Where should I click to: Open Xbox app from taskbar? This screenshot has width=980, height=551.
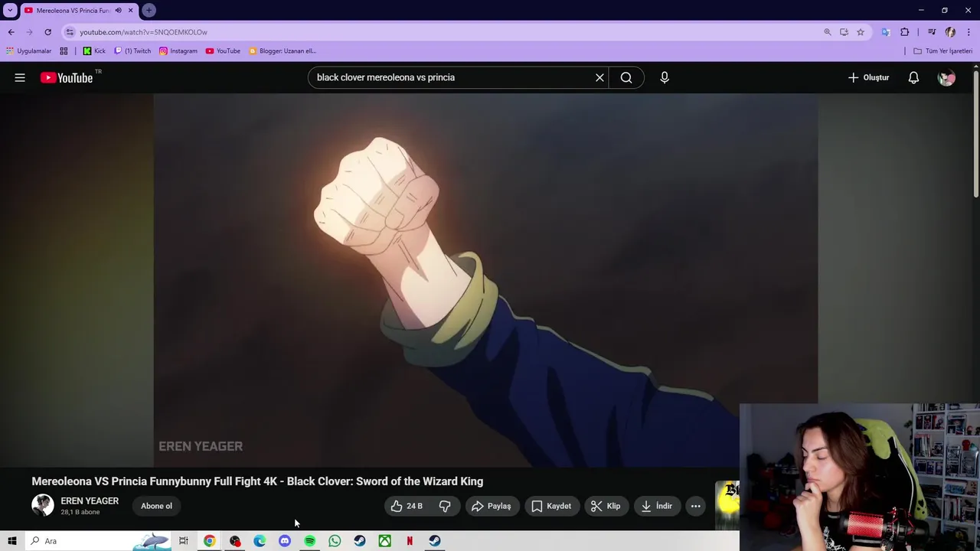point(384,541)
